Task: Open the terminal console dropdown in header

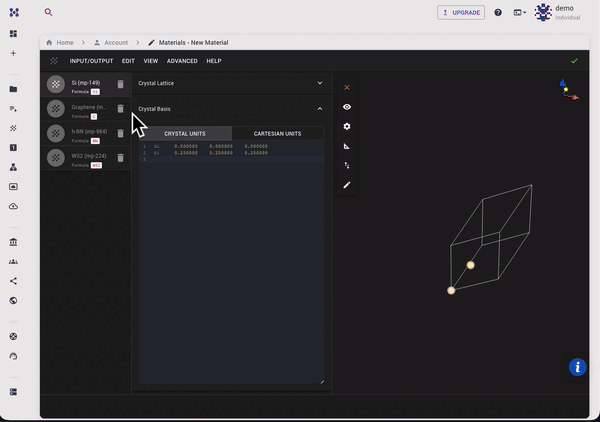Action: click(x=520, y=13)
